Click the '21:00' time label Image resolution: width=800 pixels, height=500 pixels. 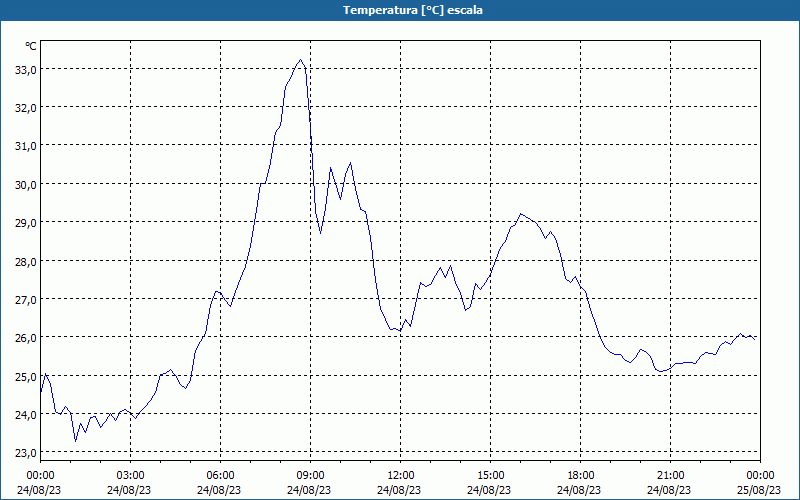pyautogui.click(x=670, y=476)
